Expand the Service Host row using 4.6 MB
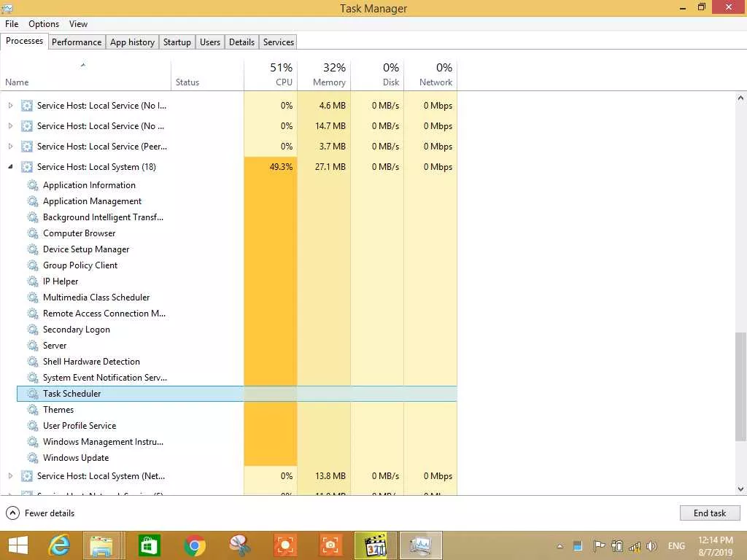 click(x=10, y=106)
